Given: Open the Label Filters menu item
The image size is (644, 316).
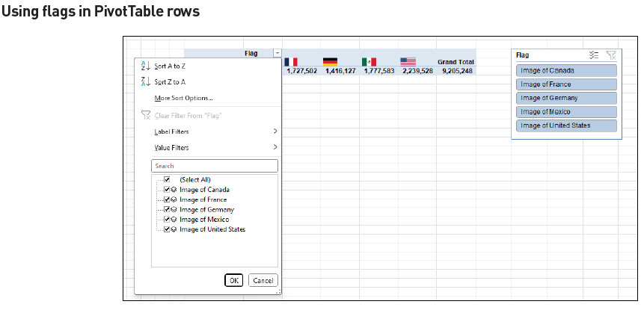Looking at the screenshot, I should click(208, 131).
